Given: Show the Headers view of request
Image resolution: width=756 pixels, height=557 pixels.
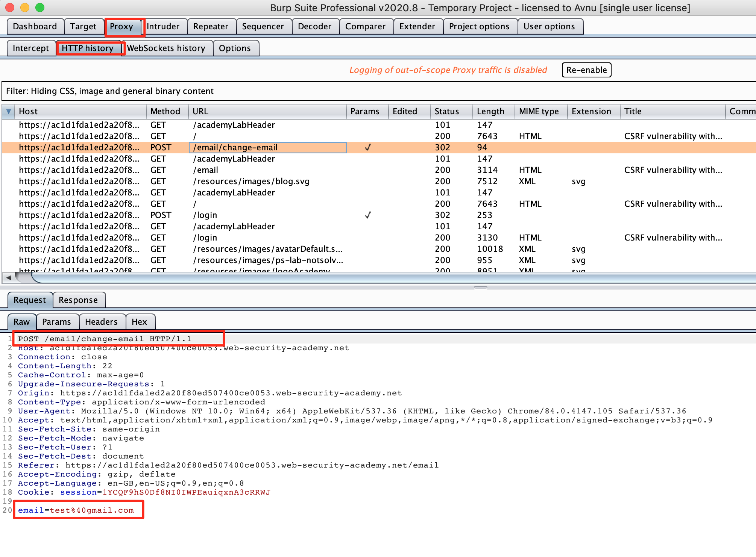Looking at the screenshot, I should (101, 322).
